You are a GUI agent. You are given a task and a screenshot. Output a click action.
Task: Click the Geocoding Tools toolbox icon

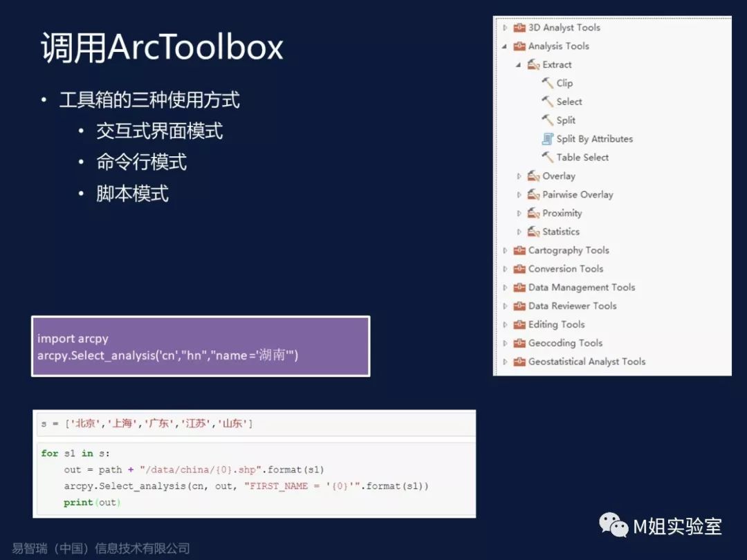point(519,344)
